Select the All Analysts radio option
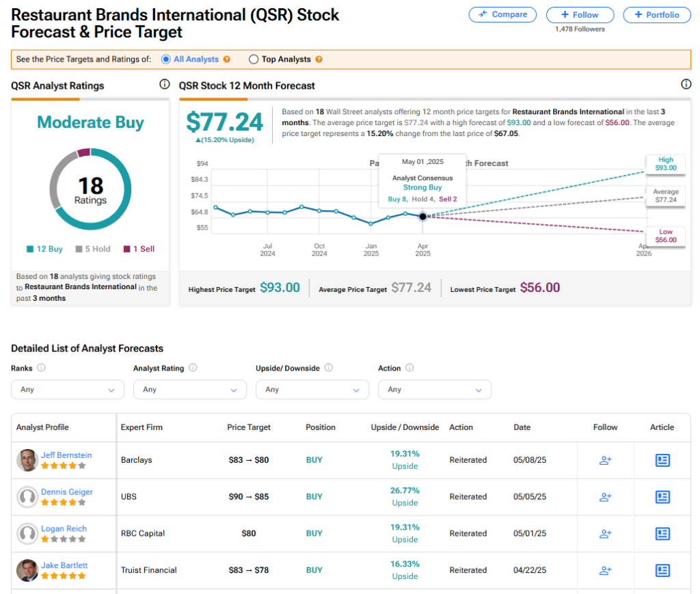 (166, 59)
